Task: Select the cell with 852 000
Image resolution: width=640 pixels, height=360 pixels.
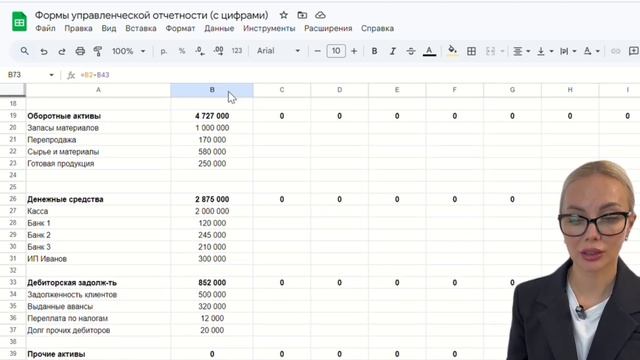Action: 212,282
